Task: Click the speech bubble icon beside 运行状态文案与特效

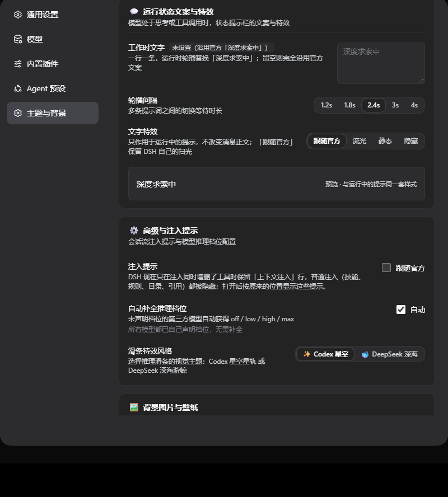Action: 134,12
